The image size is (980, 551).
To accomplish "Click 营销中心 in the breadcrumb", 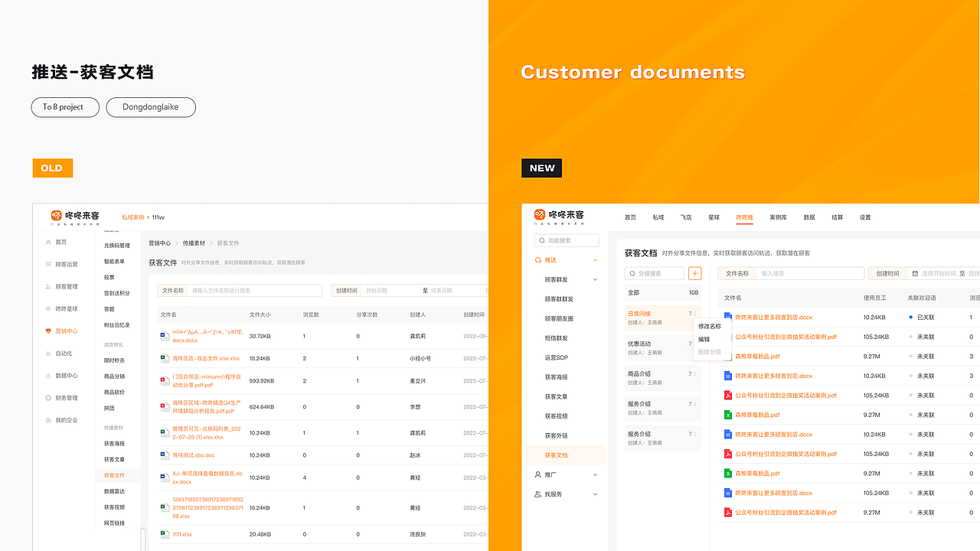I will [x=159, y=243].
